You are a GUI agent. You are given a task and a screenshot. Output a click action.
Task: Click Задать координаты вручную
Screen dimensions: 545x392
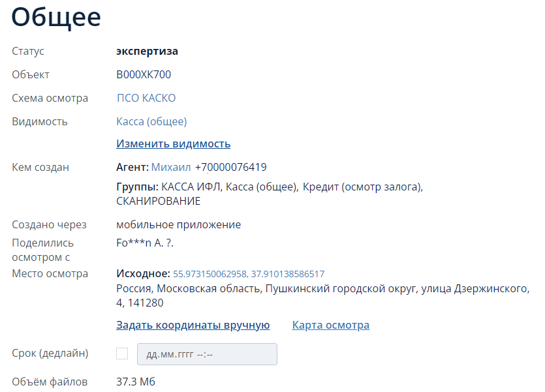pos(193,325)
